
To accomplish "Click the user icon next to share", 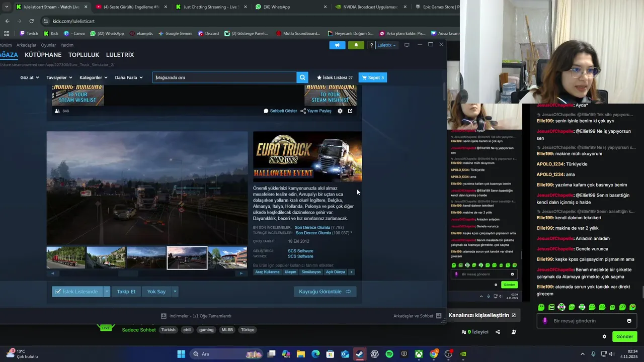I will coord(514,332).
